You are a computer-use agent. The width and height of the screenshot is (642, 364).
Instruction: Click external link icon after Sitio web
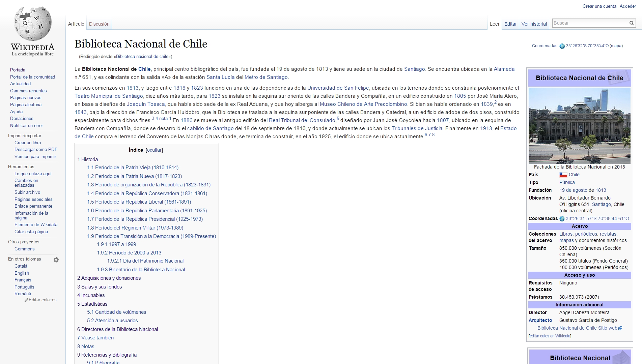point(620,328)
